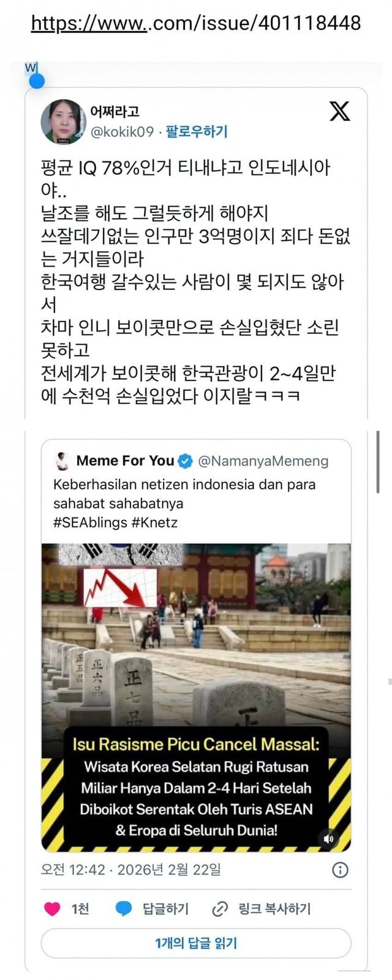Click the reply speech bubble icon
The image size is (392, 980).
tap(124, 908)
